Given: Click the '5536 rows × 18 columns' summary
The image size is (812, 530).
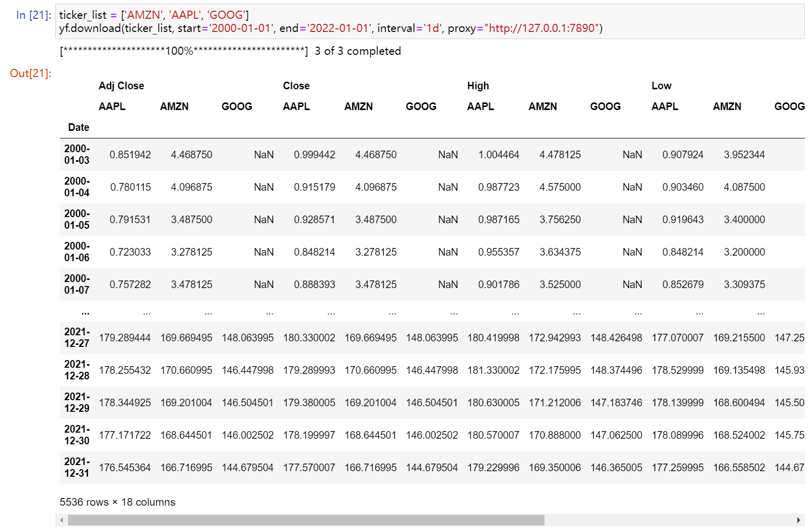Looking at the screenshot, I should 117,502.
